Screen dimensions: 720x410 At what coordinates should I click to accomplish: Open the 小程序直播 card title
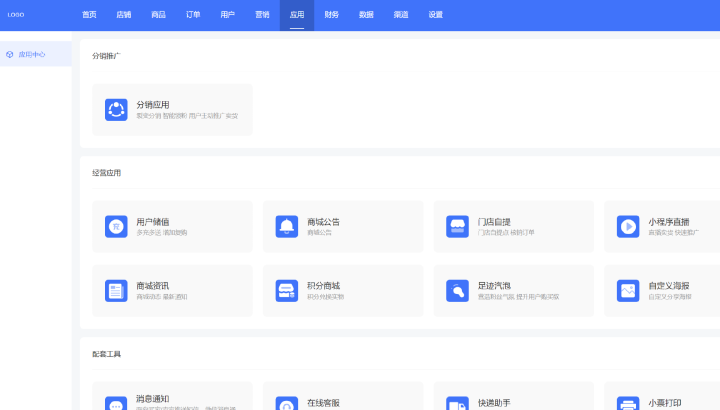[669, 222]
